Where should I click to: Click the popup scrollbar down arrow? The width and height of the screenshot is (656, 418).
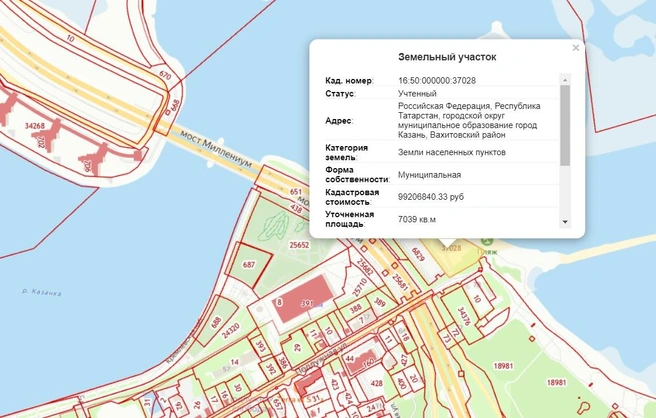[565, 222]
